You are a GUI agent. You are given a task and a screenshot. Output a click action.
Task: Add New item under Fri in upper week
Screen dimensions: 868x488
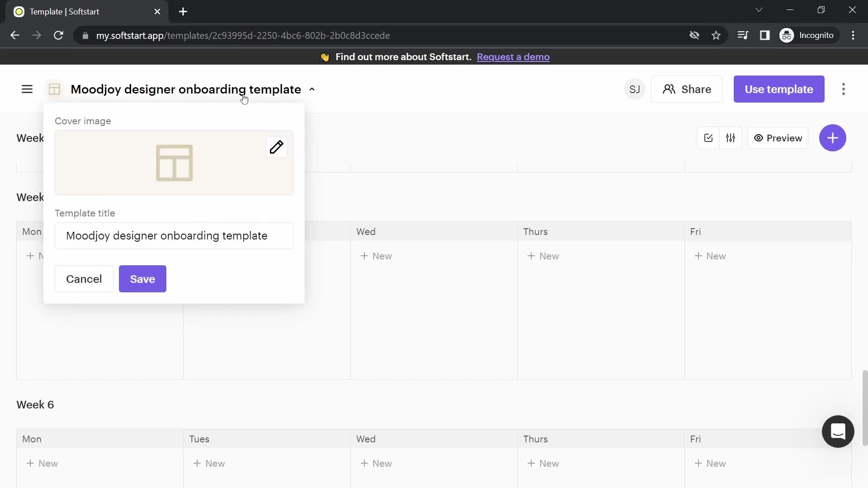(710, 256)
